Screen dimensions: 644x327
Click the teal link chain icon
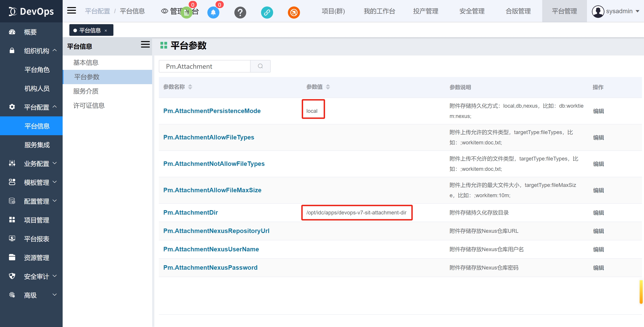(x=267, y=12)
